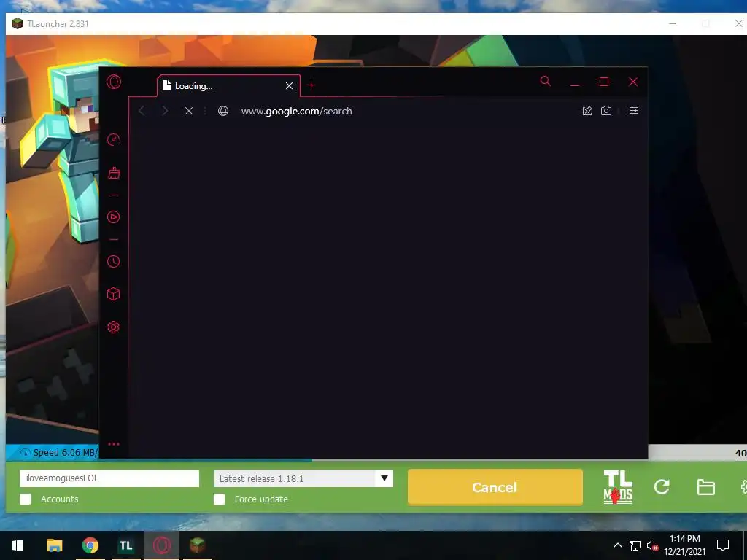Open network status tray icon
Image resolution: width=747 pixels, height=560 pixels.
click(x=635, y=545)
